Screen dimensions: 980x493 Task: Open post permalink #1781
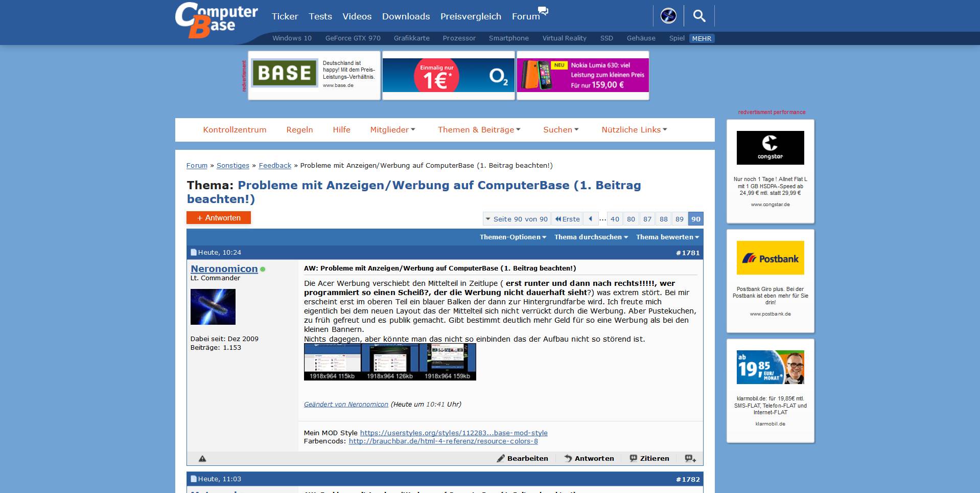688,253
